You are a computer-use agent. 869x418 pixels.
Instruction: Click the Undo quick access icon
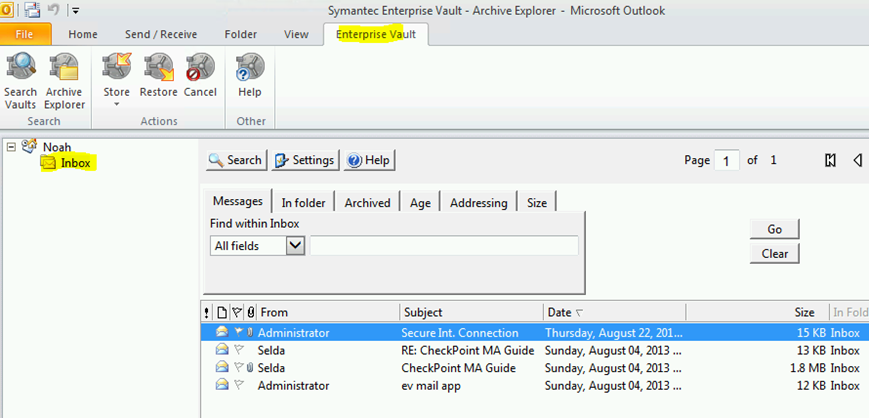pos(54,10)
